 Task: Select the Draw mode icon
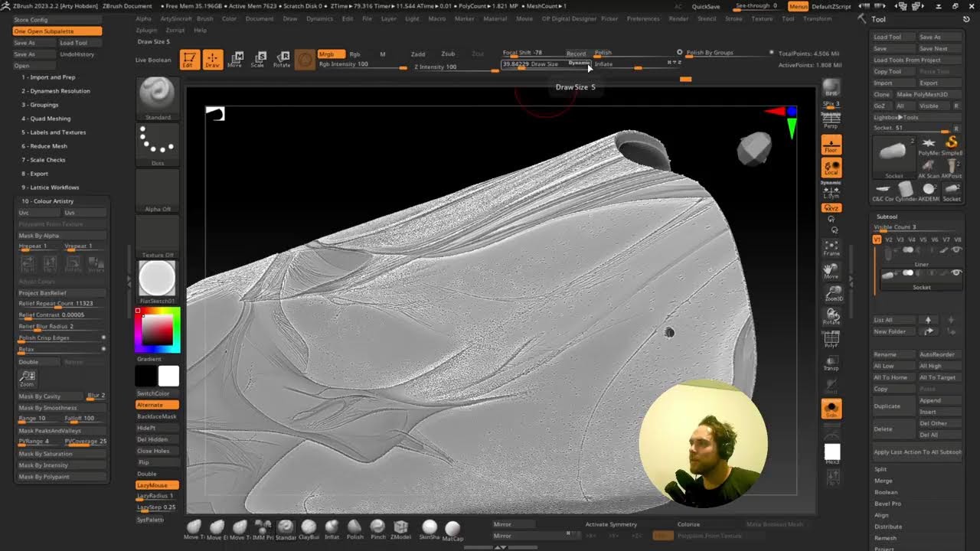point(213,60)
